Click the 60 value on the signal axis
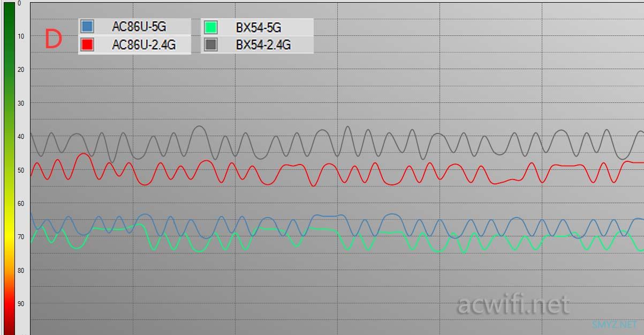The width and height of the screenshot is (644, 335). click(21, 204)
